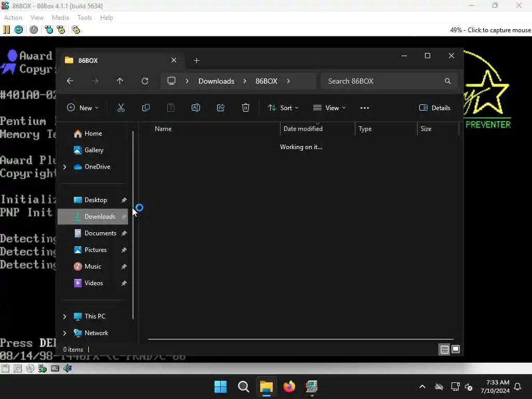Click the hard disk status bar icon
The height and width of the screenshot is (399, 532).
pyautogui.click(x=55, y=368)
